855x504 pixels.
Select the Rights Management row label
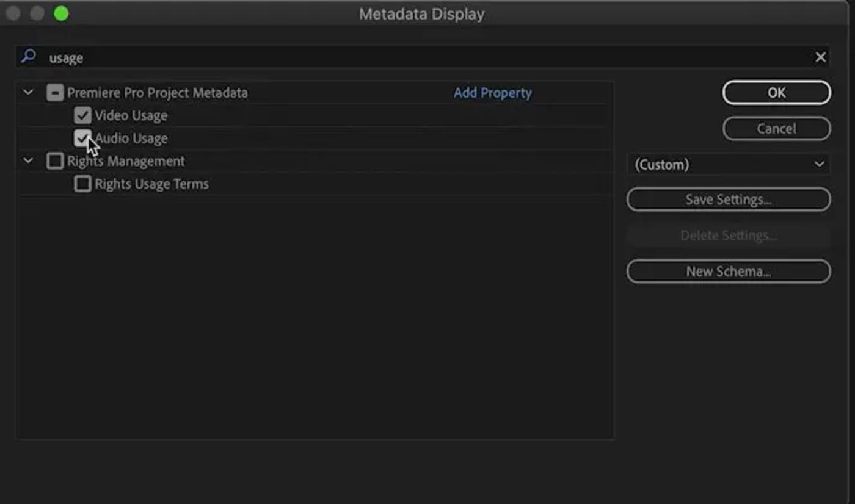[x=126, y=161]
